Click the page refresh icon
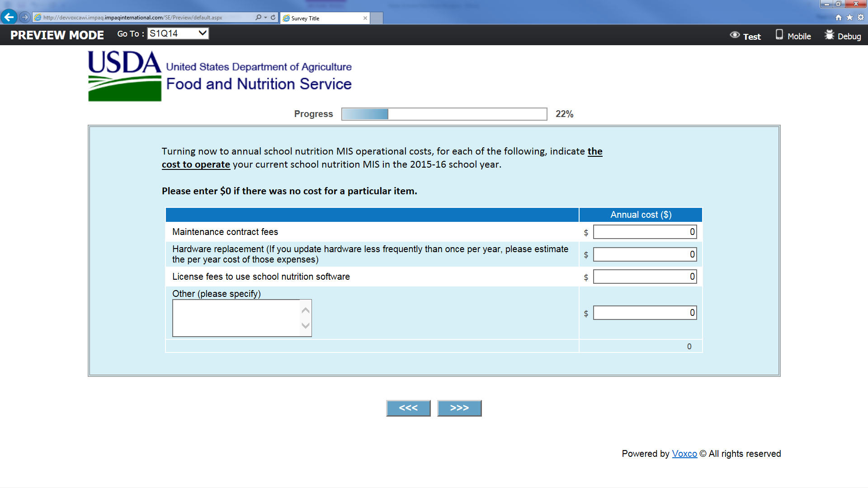Viewport: 868px width, 488px height. pyautogui.click(x=273, y=17)
